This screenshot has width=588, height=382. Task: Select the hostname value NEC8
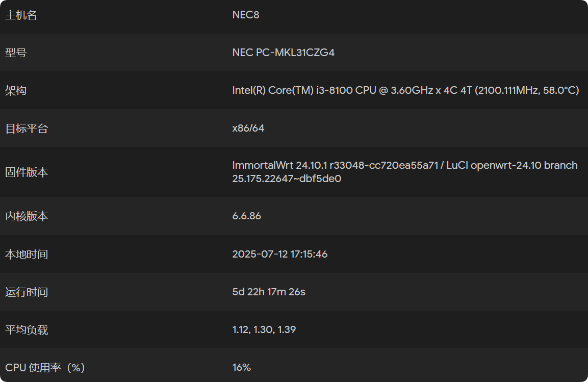(x=245, y=15)
